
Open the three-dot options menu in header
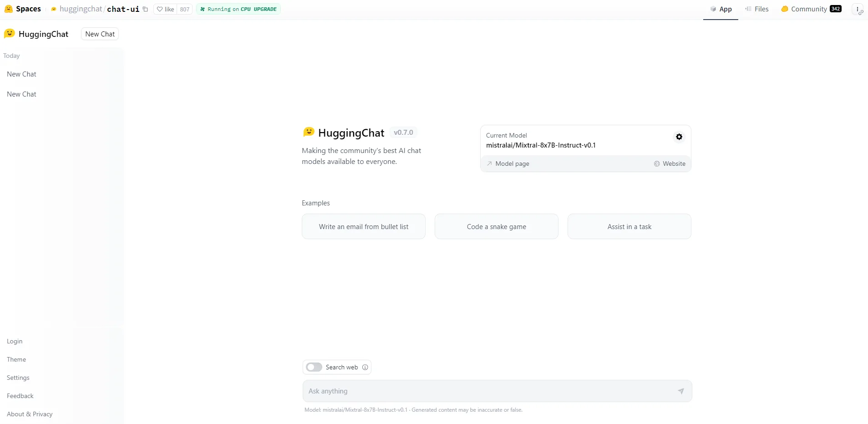coord(858,9)
